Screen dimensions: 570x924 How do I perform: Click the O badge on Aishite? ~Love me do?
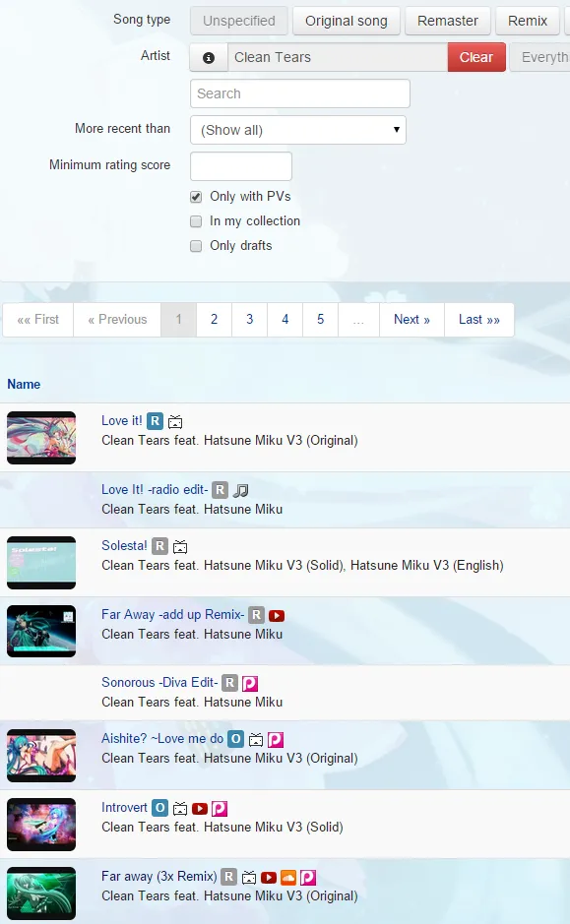coord(236,739)
